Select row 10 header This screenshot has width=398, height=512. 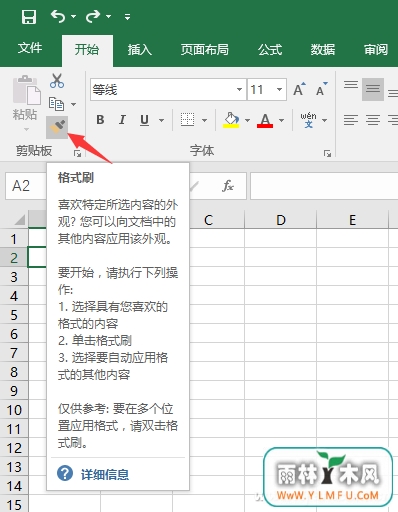click(14, 409)
